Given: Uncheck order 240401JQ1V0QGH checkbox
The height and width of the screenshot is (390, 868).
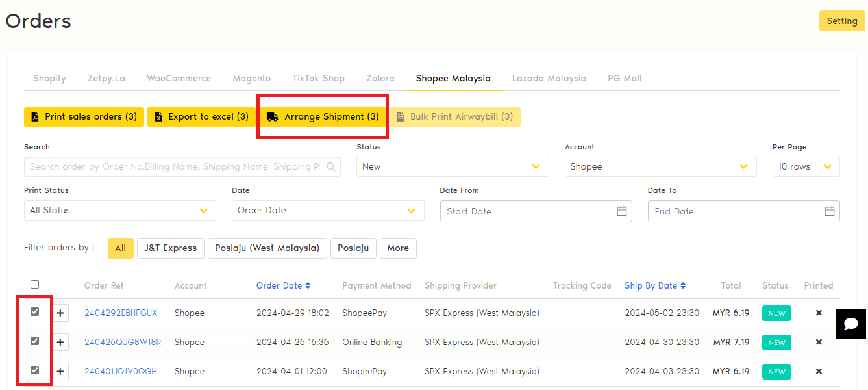Looking at the screenshot, I should (x=35, y=370).
